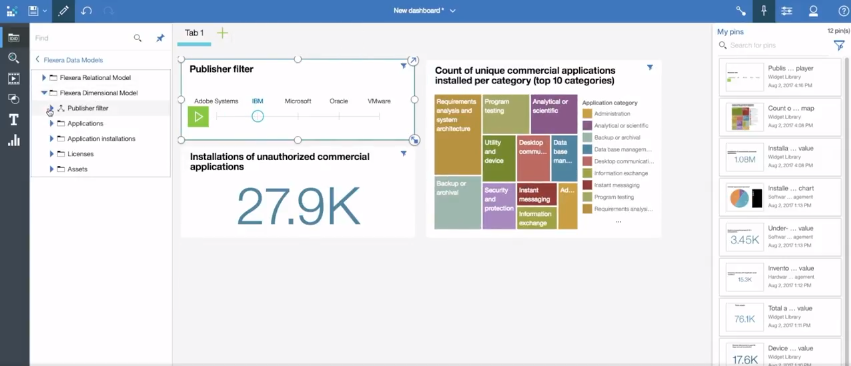
Task: Open the Shapes icon in left sidebar
Action: 14,99
